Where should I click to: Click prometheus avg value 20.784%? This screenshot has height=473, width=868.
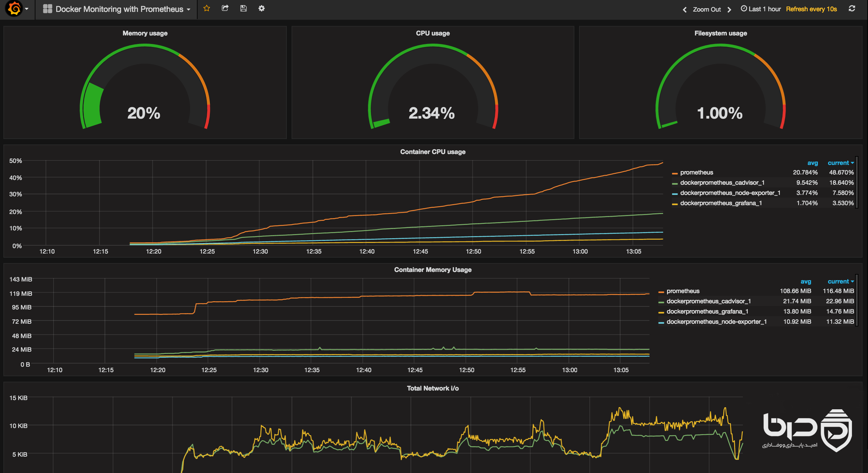pyautogui.click(x=805, y=172)
